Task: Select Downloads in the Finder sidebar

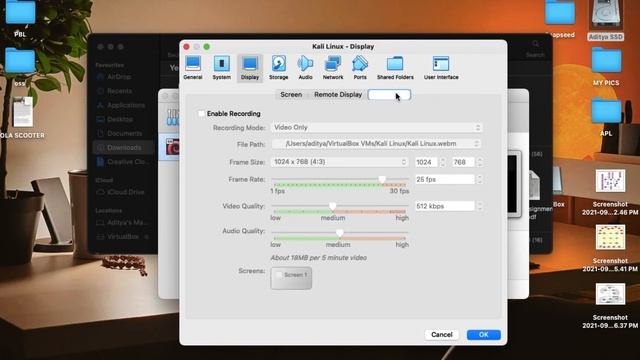Action: [x=124, y=147]
